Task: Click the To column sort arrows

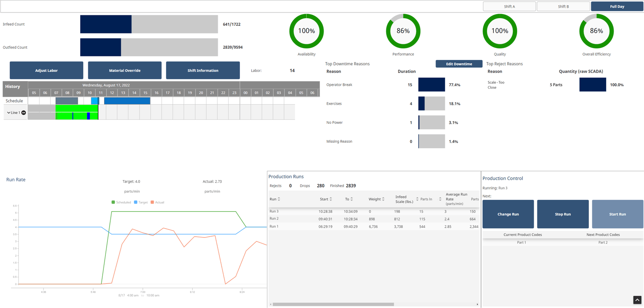Action: [351, 199]
